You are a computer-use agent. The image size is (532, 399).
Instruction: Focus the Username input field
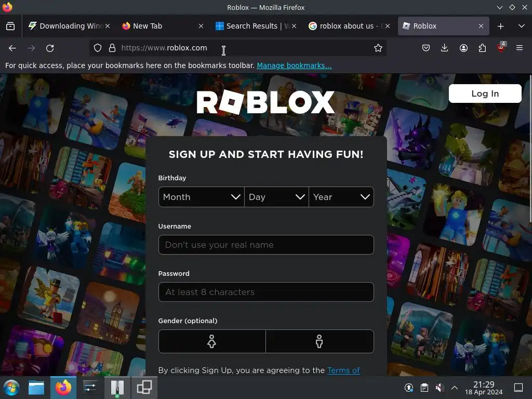point(266,245)
